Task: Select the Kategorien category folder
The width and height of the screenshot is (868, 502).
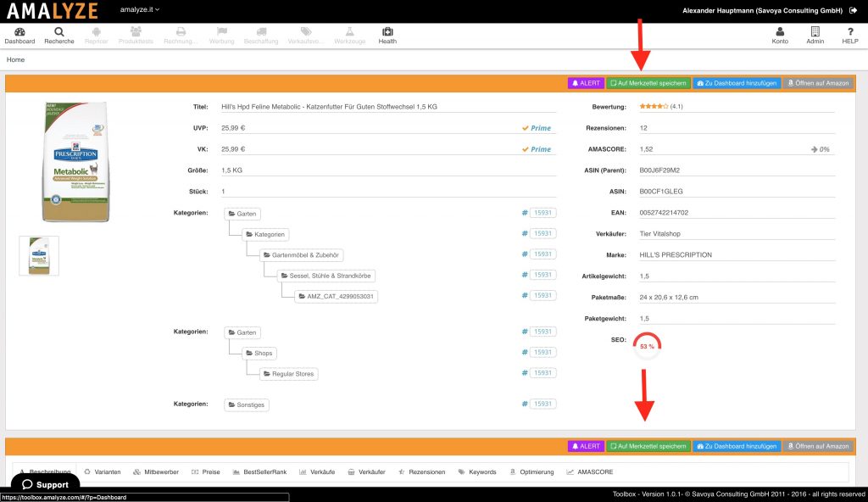Action: click(265, 234)
